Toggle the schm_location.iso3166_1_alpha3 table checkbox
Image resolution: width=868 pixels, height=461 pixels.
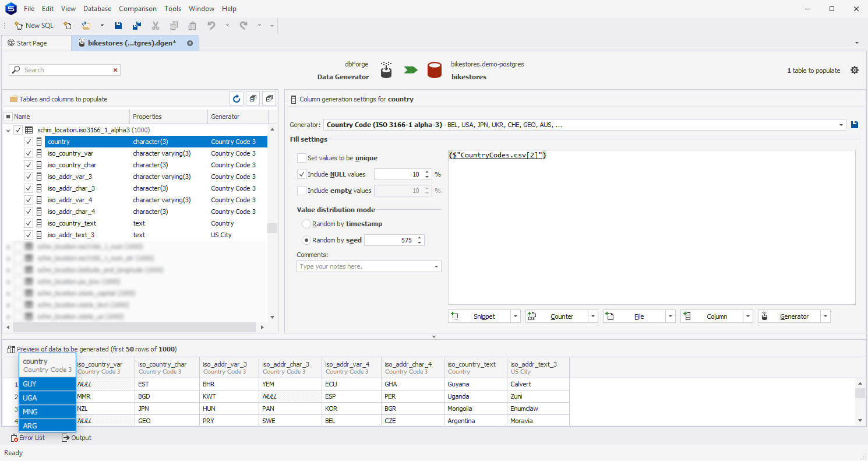18,130
